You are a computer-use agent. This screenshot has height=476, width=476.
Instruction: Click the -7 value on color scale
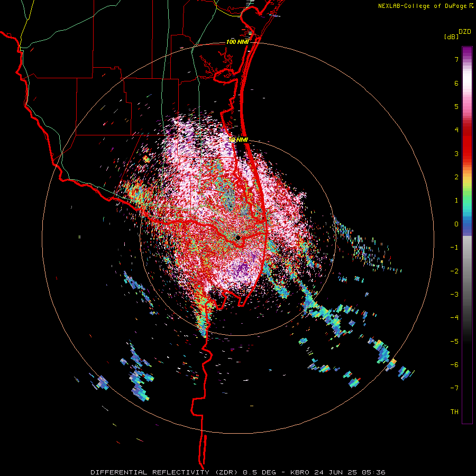[x=454, y=388]
